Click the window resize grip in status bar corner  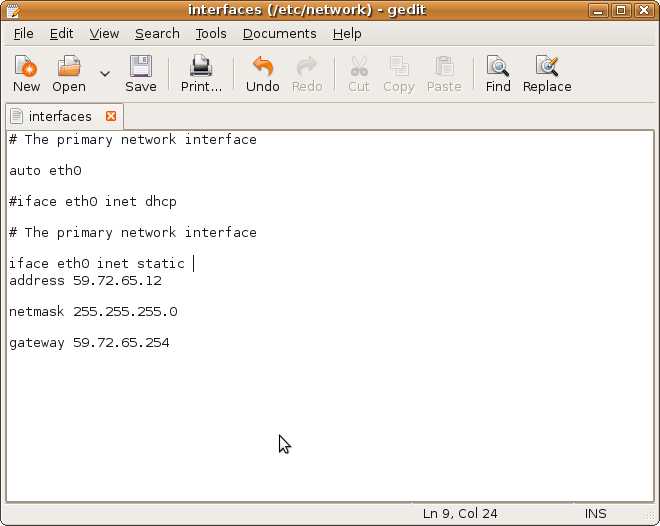click(x=649, y=516)
